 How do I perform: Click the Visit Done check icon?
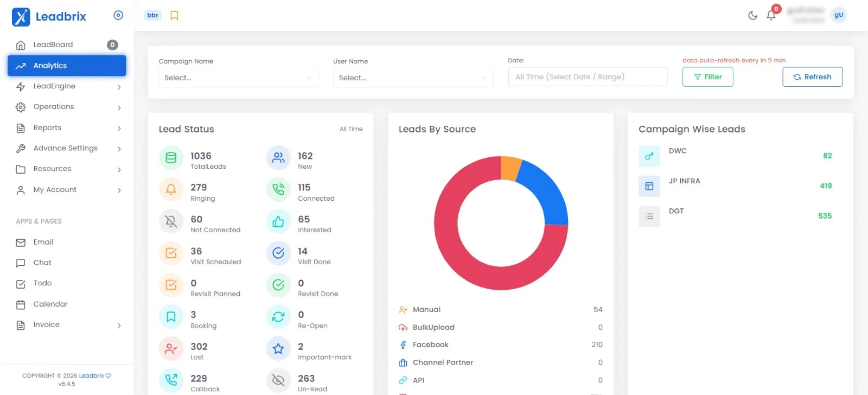click(278, 253)
